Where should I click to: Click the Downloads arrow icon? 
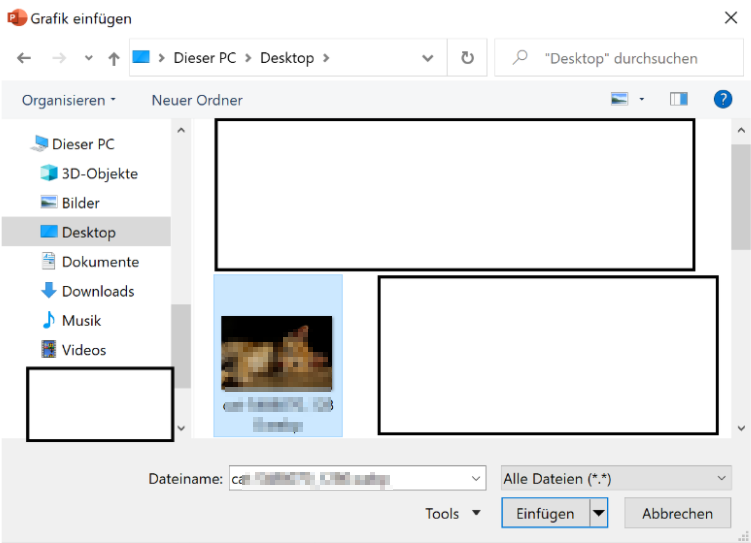49,290
